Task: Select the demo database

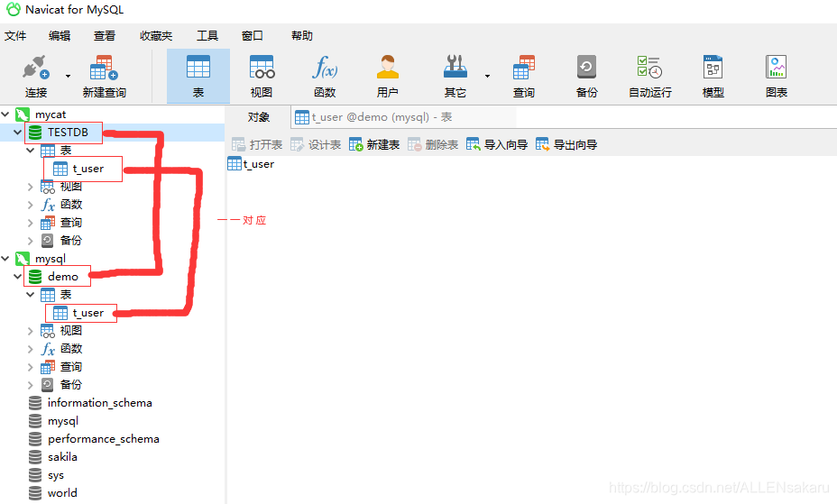Action: click(x=62, y=276)
